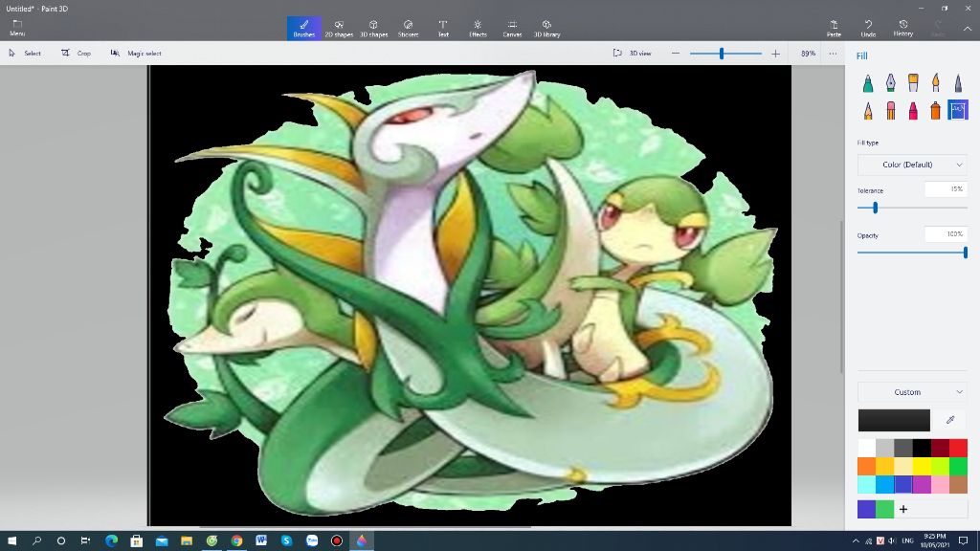This screenshot has height=551, width=980.
Task: Choose the bright green color swatch
Action: click(958, 466)
